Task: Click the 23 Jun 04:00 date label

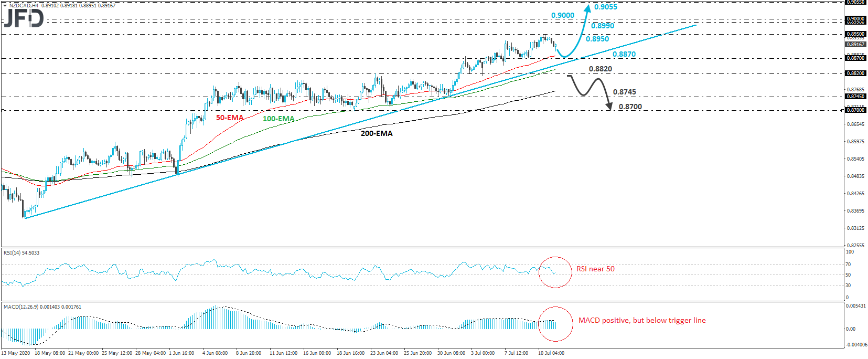Action: point(384,353)
